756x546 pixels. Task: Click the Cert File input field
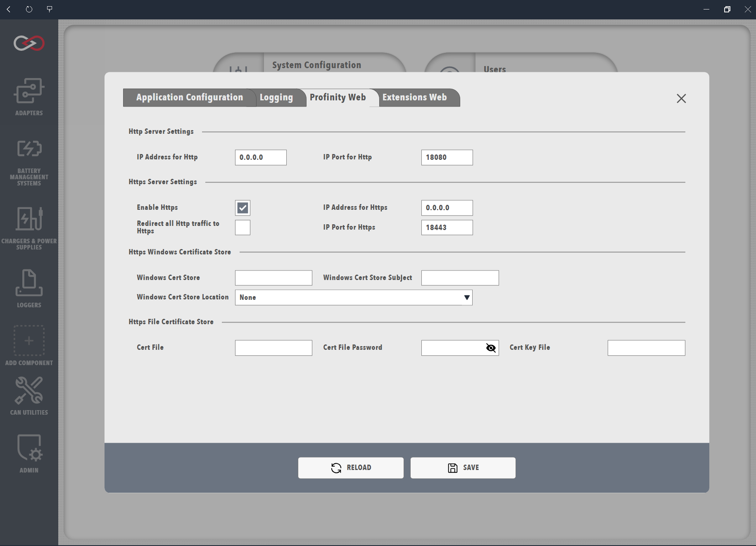(x=273, y=348)
